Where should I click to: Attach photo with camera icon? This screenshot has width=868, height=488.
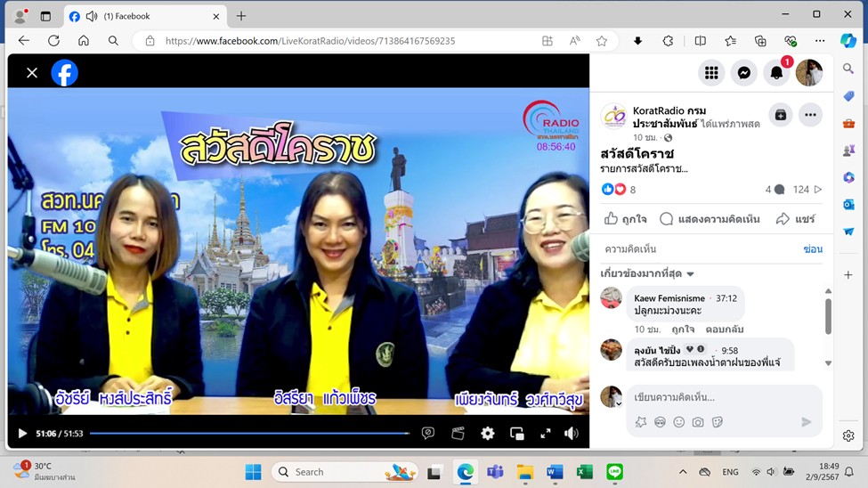(698, 422)
